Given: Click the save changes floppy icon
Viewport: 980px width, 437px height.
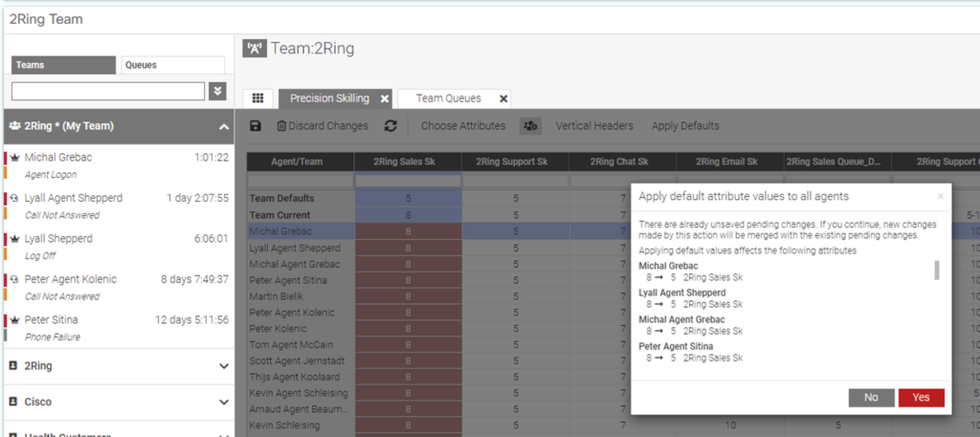Looking at the screenshot, I should 255,126.
